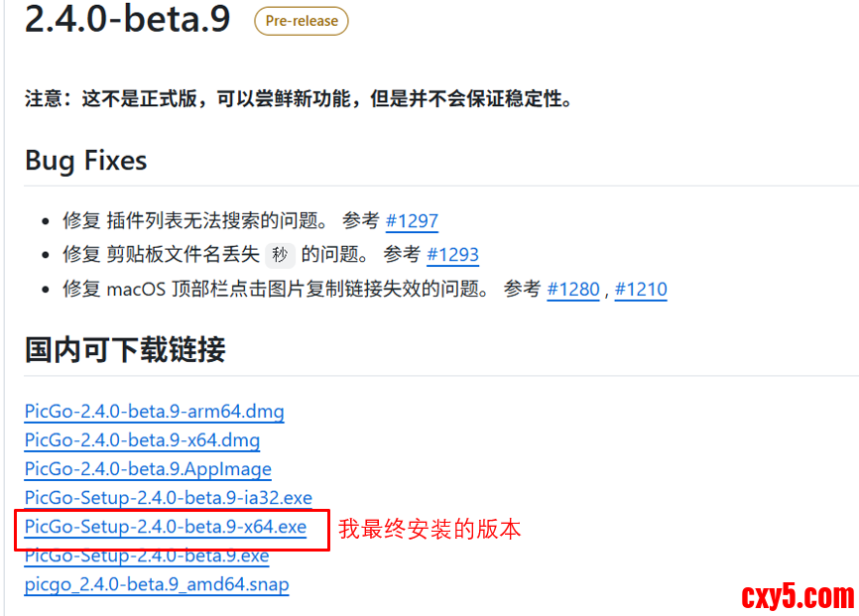Click the red 我最终安装的版本 annotation

click(x=429, y=529)
